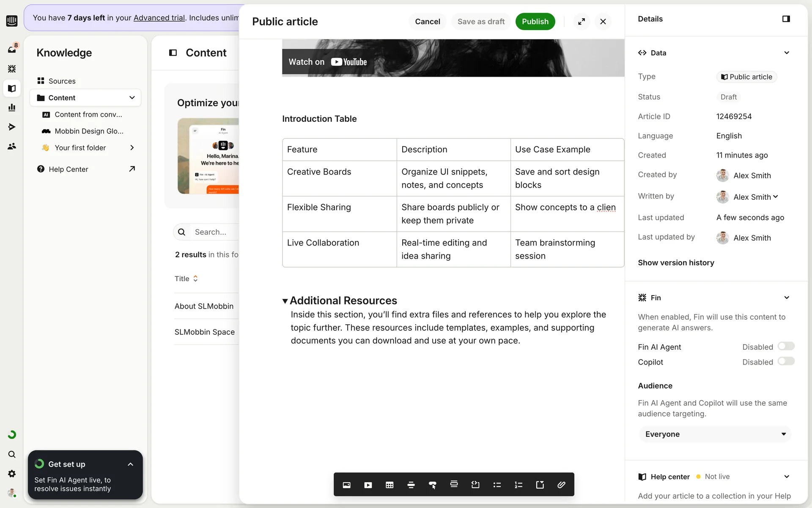Expand the article editor to full screen
Screen dimensions: 812x508
[582, 22]
